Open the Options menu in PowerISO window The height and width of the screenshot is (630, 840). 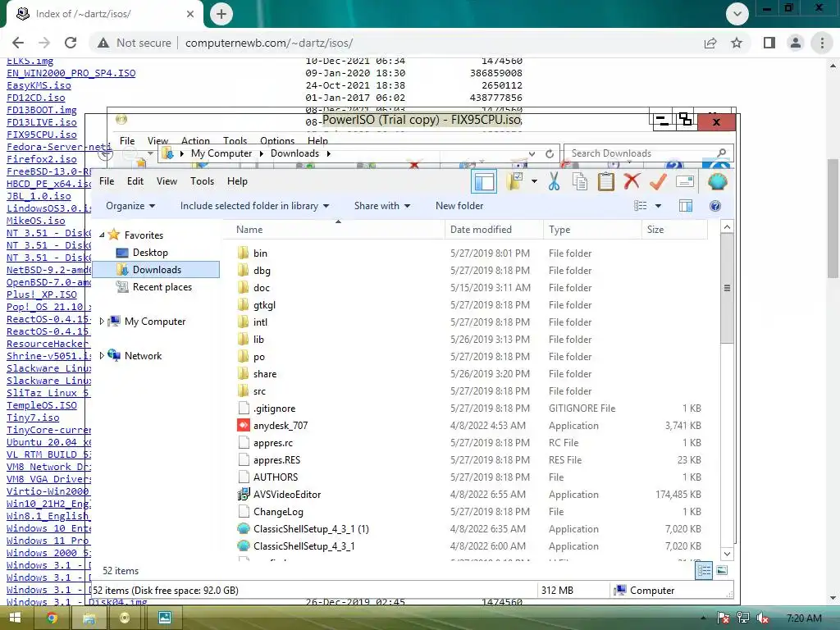click(277, 140)
